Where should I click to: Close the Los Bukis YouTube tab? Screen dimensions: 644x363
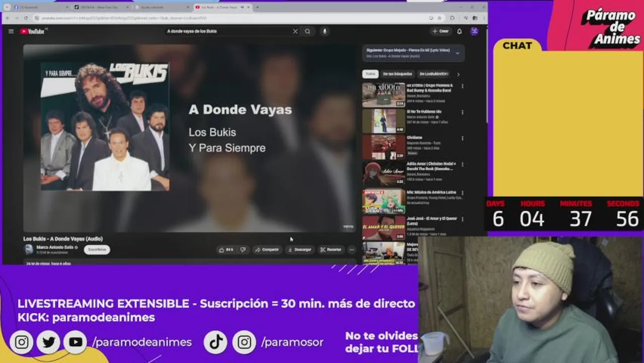point(249,7)
